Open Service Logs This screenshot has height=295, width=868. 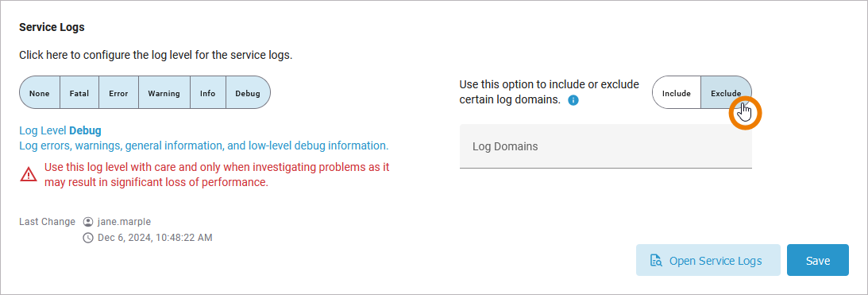708,260
